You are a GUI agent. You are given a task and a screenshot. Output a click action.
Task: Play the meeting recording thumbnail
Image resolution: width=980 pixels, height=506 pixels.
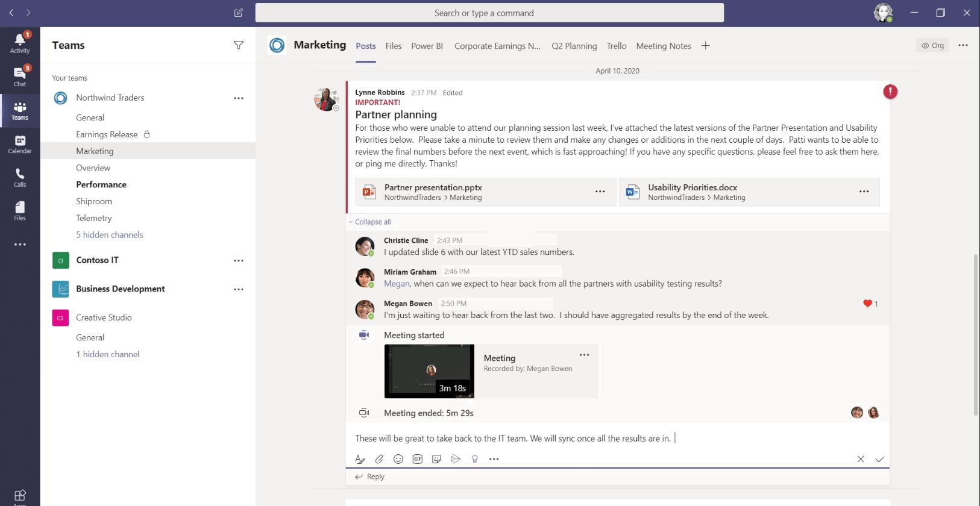click(x=429, y=371)
